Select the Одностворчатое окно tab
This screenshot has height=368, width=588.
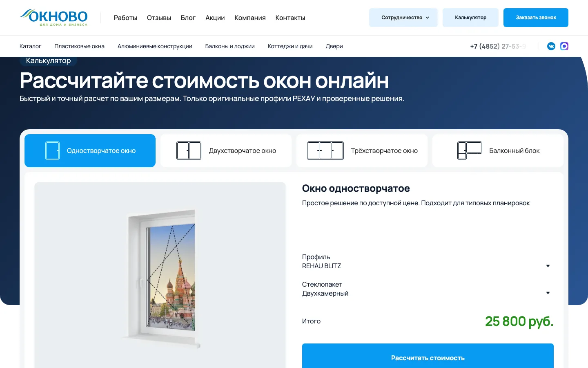[90, 151]
